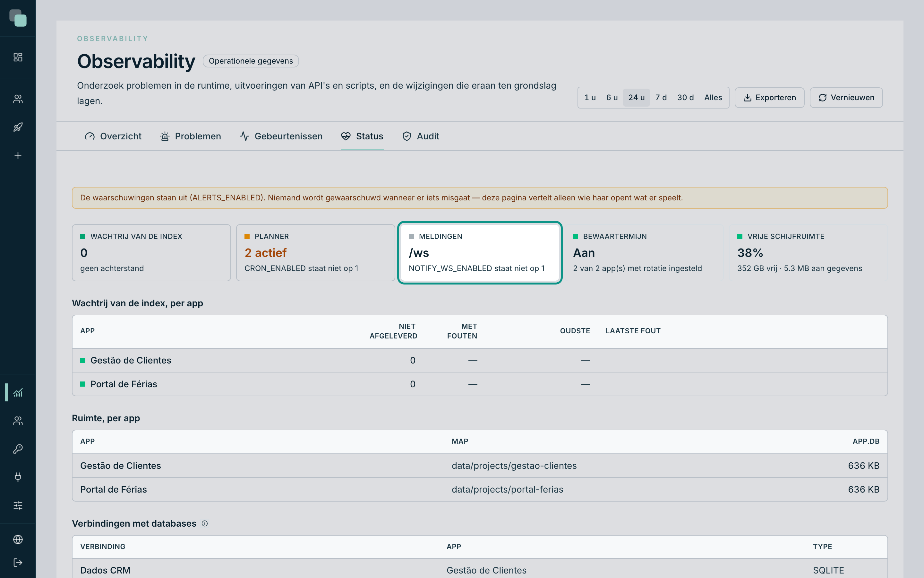Select the 24 u time range
Screen dimensions: 924x578
(637, 98)
